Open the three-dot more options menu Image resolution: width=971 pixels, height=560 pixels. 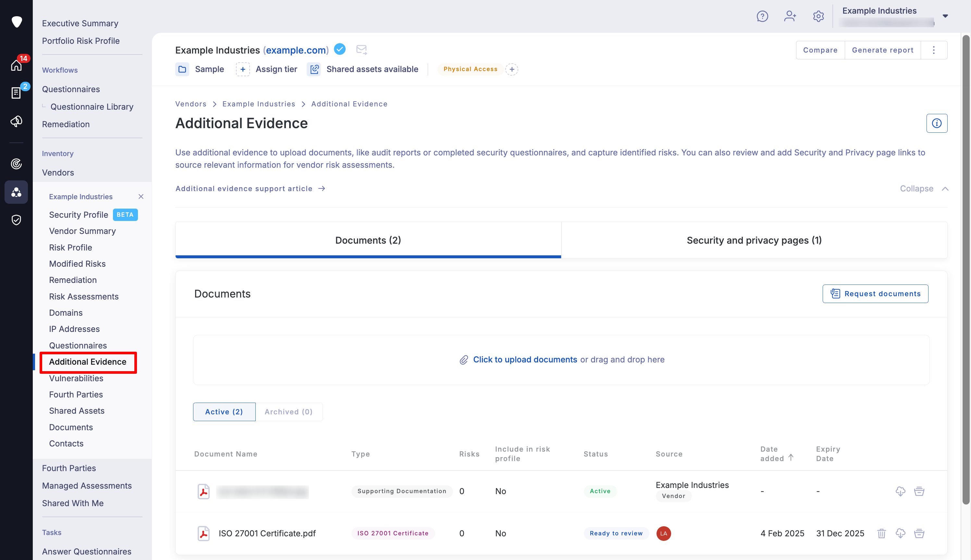coord(934,50)
